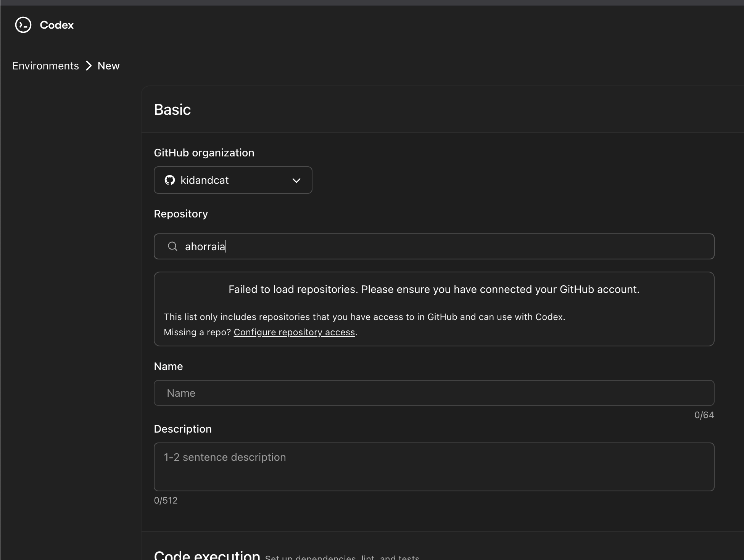Click the 1-2 sentence description textarea
Viewport: 744px width, 560px height.
(x=433, y=467)
